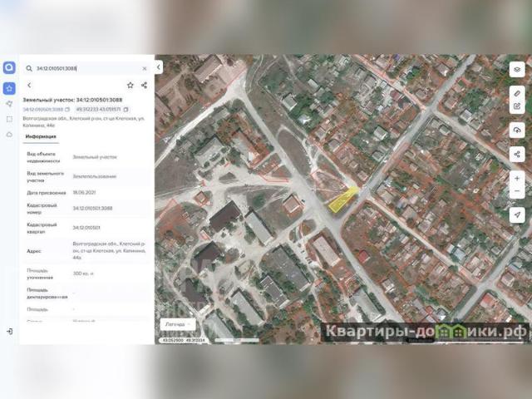Copy the cadastral number under title
Screen dimensions: 532x399
click(x=67, y=110)
